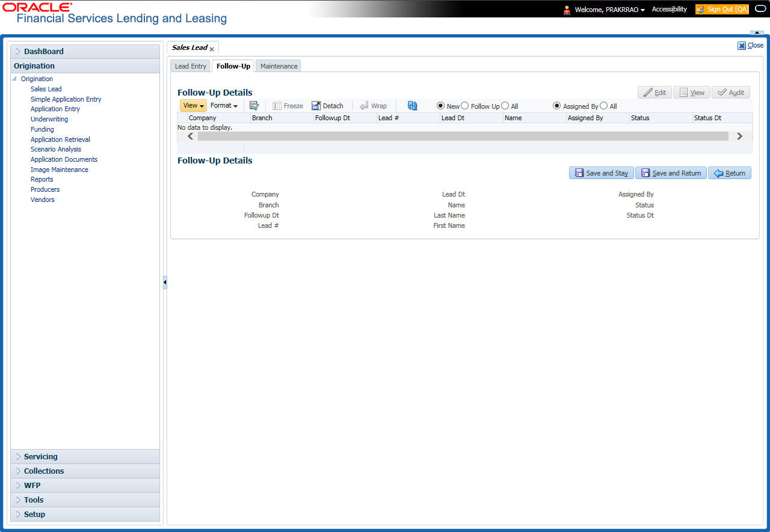Click the View record button

click(692, 93)
